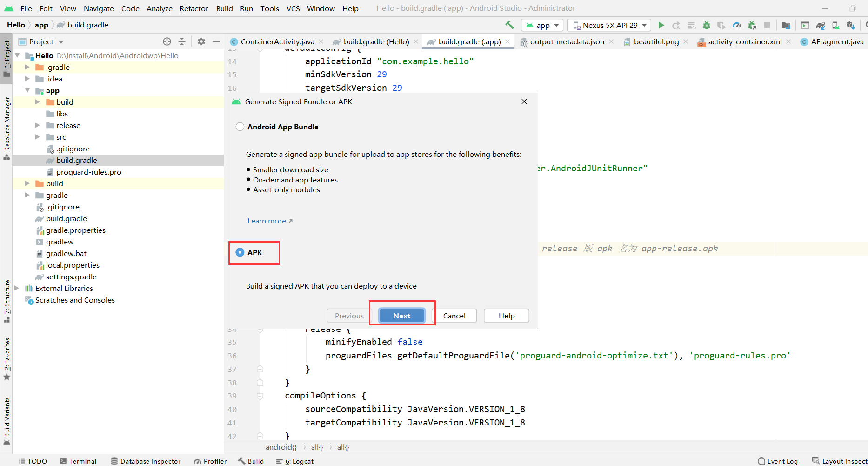Open Project panel settings gear
This screenshot has width=868, height=466.
(x=201, y=41)
